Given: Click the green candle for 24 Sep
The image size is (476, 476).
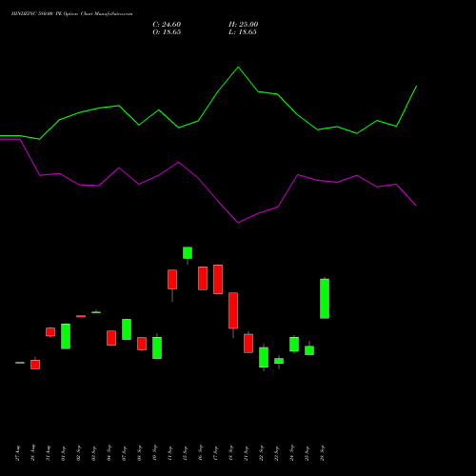Looking at the screenshot, I should click(x=294, y=345).
